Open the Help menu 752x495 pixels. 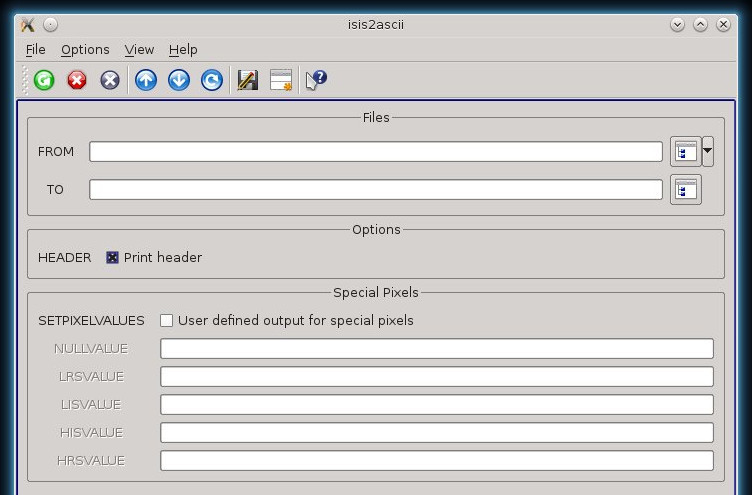point(183,49)
